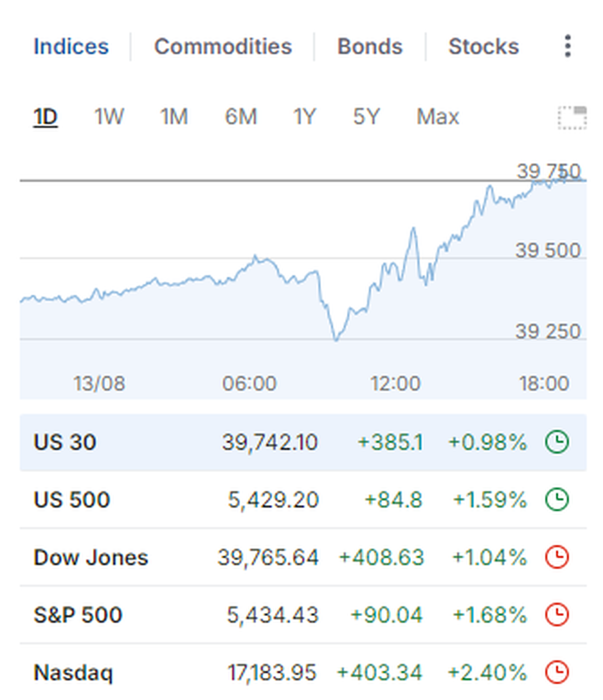
Task: Click red clock icon in Nasdaq row
Action: click(557, 672)
